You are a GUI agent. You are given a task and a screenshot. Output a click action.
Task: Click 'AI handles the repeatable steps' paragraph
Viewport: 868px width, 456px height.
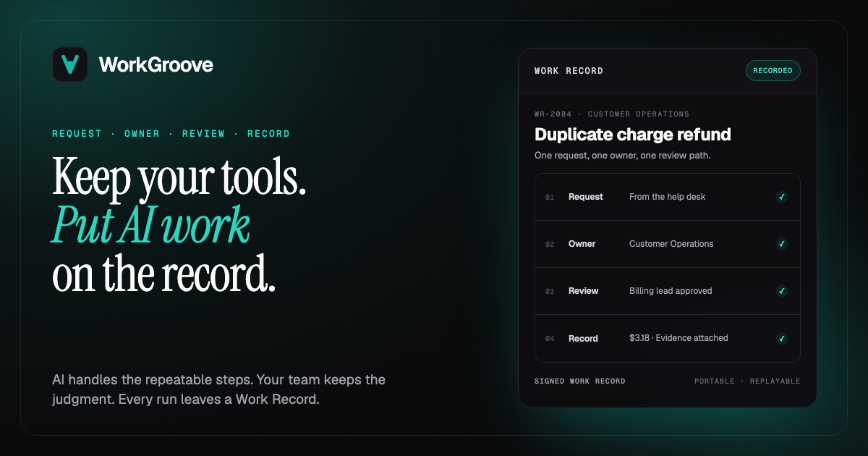(x=218, y=389)
